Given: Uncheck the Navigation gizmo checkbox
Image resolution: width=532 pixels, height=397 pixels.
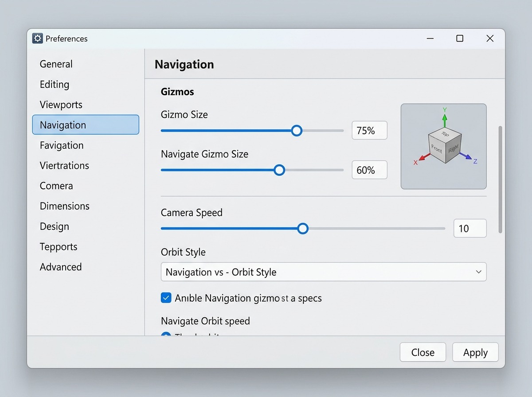Looking at the screenshot, I should point(166,298).
